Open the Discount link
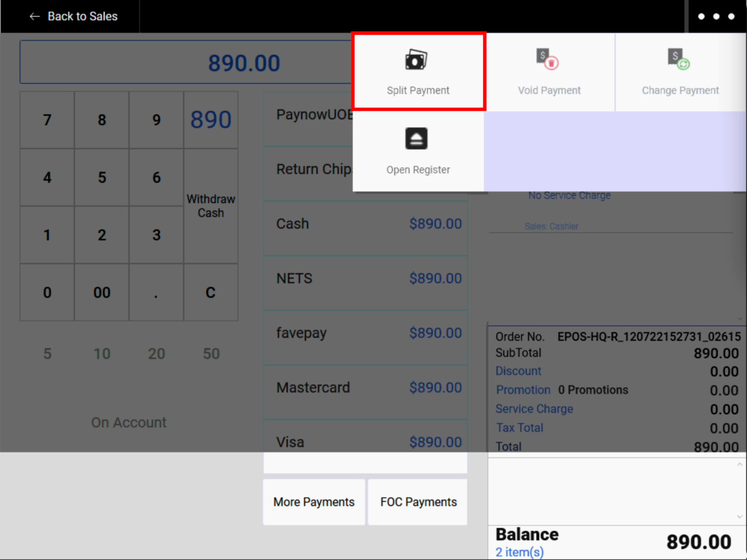747x560 pixels. click(x=518, y=371)
